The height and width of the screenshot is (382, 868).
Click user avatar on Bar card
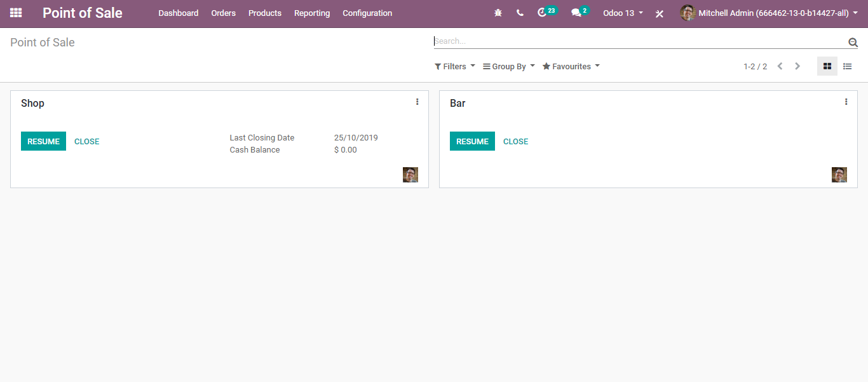click(839, 175)
